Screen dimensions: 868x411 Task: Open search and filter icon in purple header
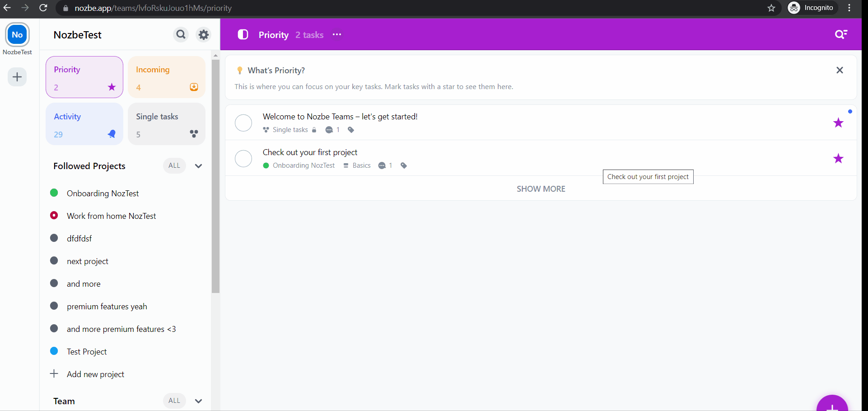click(841, 34)
